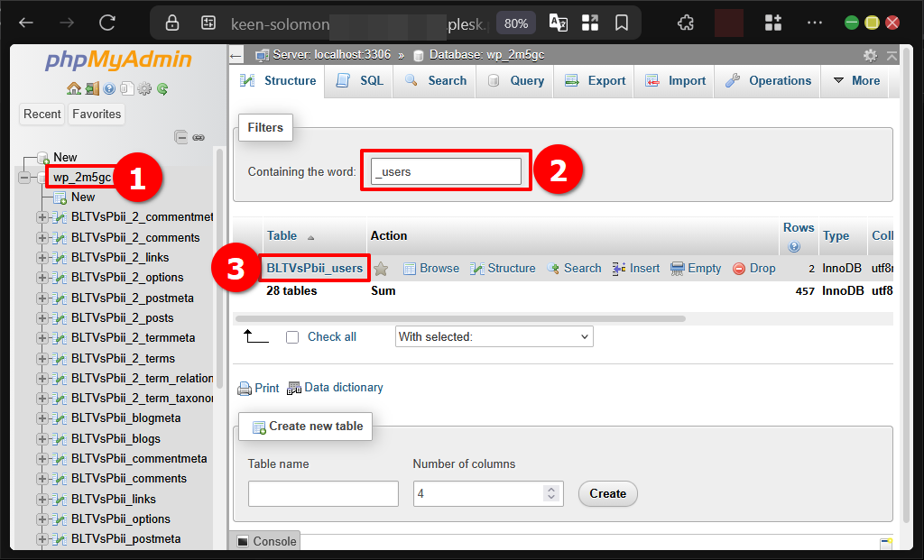This screenshot has width=924, height=560.
Task: Click the 'Containing the word' filter field
Action: point(446,171)
